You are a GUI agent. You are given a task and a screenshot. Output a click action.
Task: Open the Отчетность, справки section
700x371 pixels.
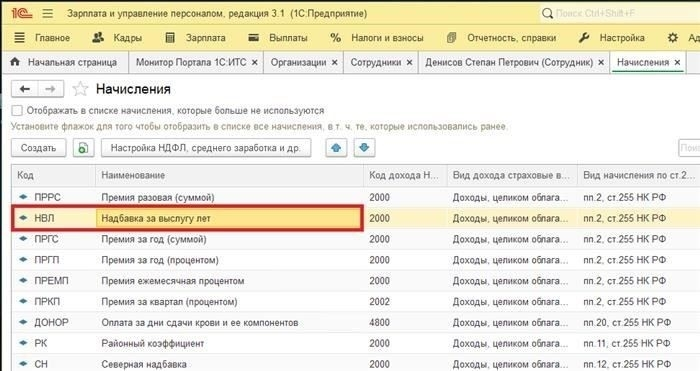tap(502, 38)
